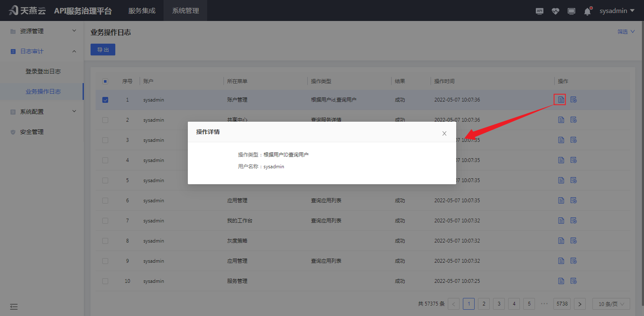The width and height of the screenshot is (644, 316).
Task: Click the delete log icon on row 6
Action: [574, 200]
